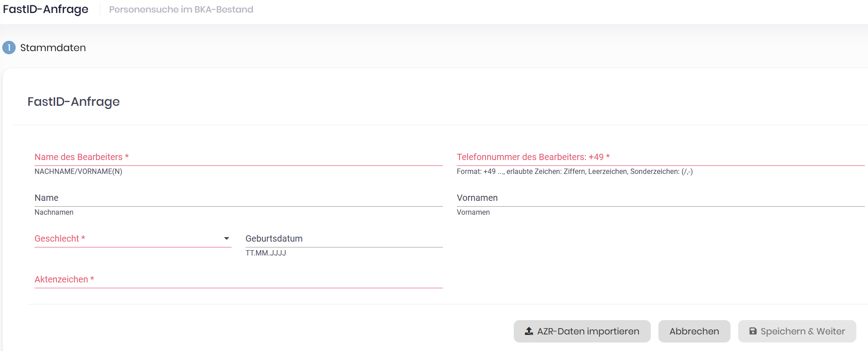The image size is (868, 351).
Task: Focus the Name des Bearbeiters field
Action: (238, 157)
